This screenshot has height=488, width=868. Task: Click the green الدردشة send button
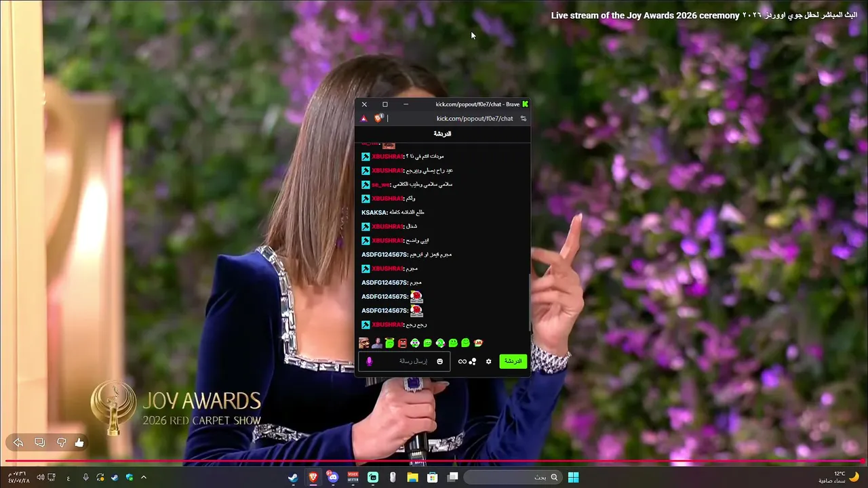point(513,361)
